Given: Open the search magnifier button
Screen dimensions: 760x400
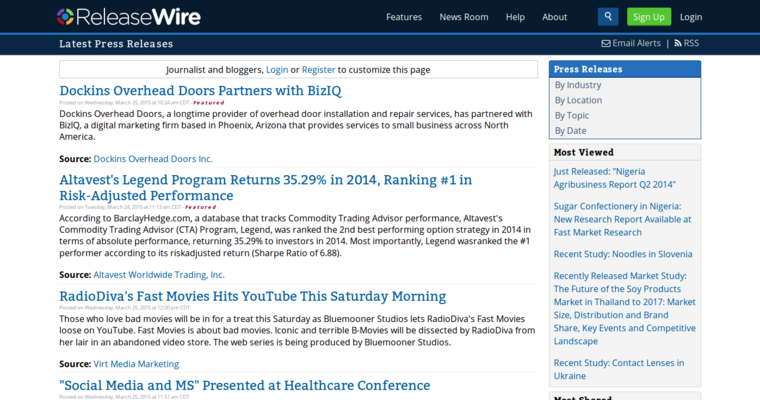Looking at the screenshot, I should coord(608,16).
